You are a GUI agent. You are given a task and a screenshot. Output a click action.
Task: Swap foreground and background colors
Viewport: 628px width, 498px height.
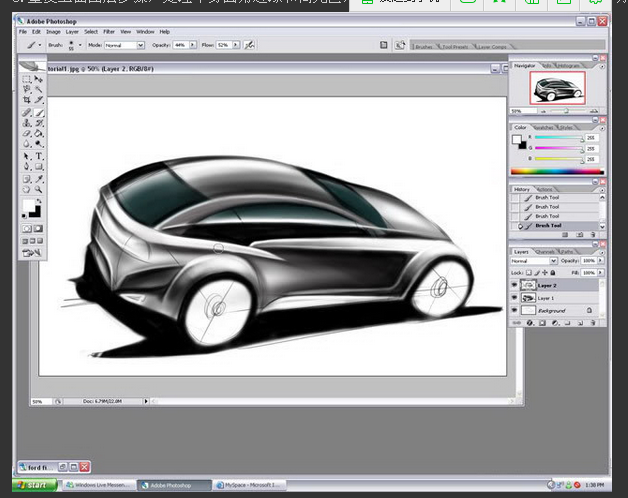(x=39, y=201)
